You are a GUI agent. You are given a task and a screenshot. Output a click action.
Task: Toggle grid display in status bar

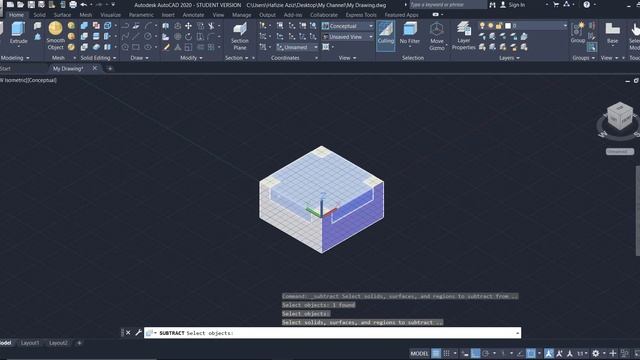tap(436, 353)
